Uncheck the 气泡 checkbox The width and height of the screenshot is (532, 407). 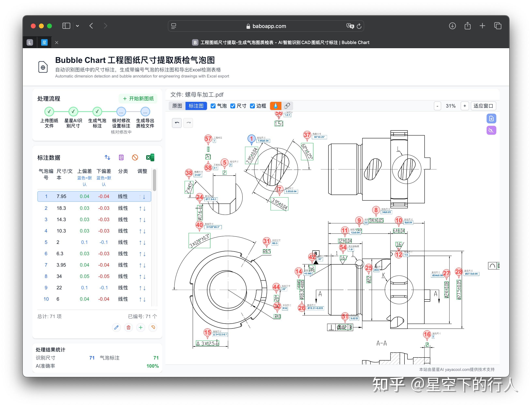pyautogui.click(x=213, y=106)
